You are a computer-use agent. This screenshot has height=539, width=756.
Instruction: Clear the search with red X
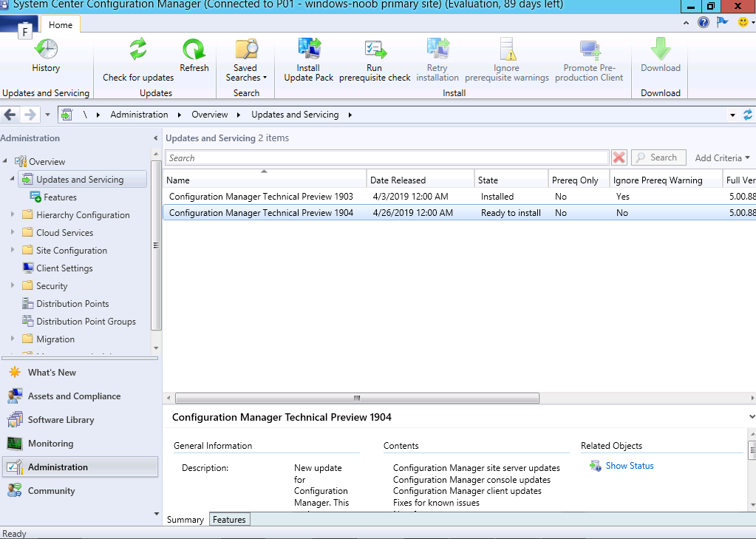pyautogui.click(x=619, y=157)
